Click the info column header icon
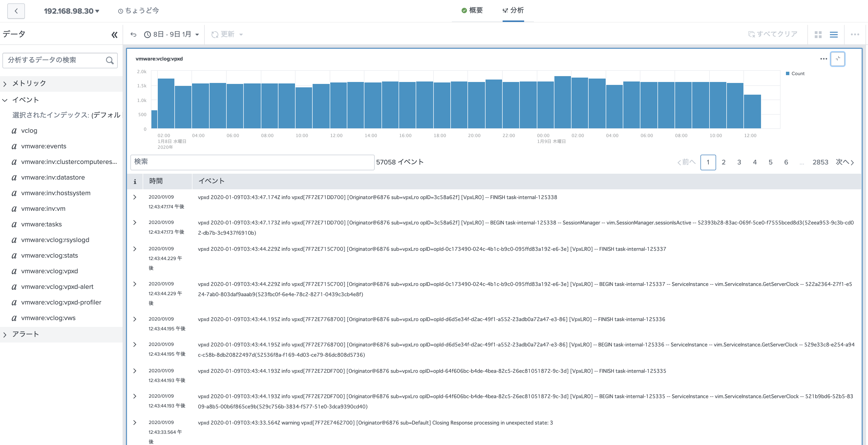868x445 pixels. [135, 182]
